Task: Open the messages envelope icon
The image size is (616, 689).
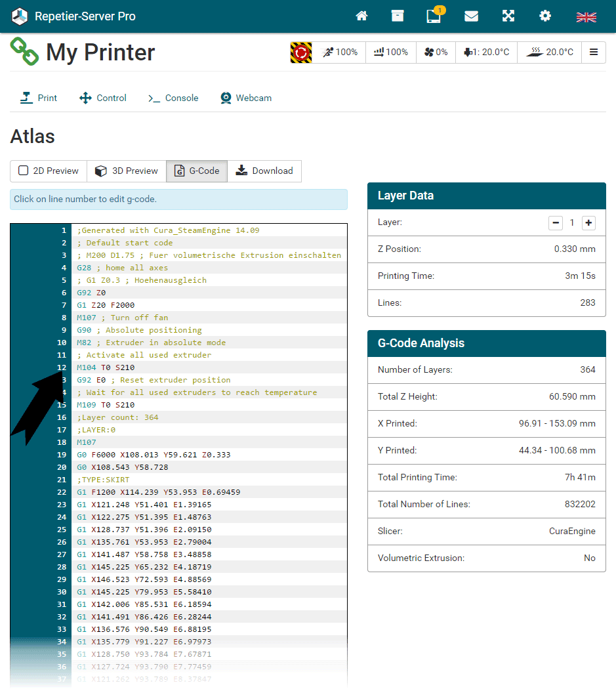Action: 471,16
